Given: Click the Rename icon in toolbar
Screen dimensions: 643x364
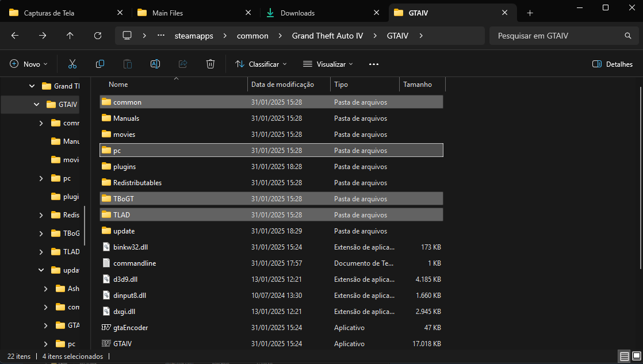Looking at the screenshot, I should coord(155,64).
